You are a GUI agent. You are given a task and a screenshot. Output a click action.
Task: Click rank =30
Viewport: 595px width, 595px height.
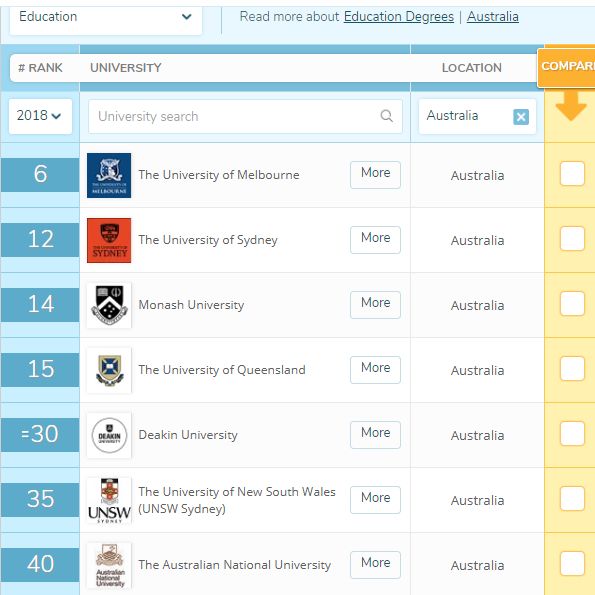pos(40,434)
